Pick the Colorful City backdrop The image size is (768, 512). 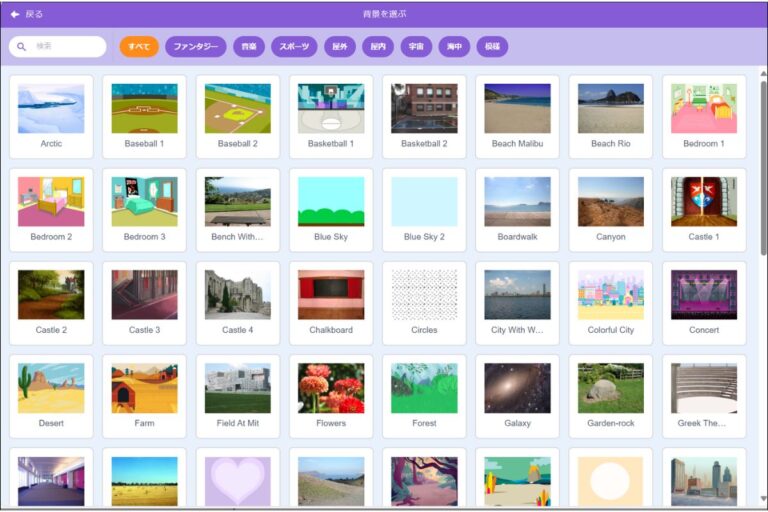click(x=610, y=302)
